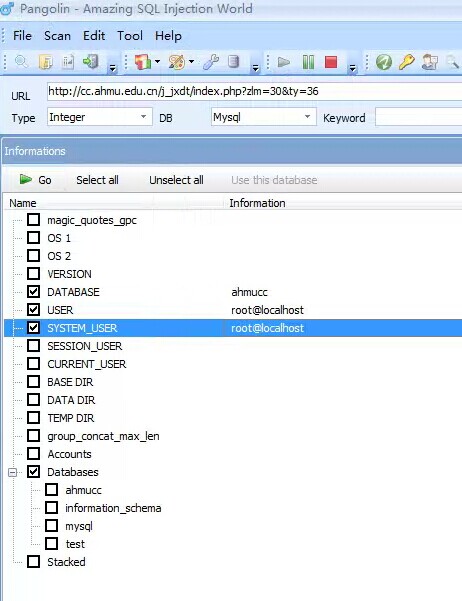This screenshot has height=601, width=462.
Task: Click into the Keyword input field
Action: click(419, 117)
